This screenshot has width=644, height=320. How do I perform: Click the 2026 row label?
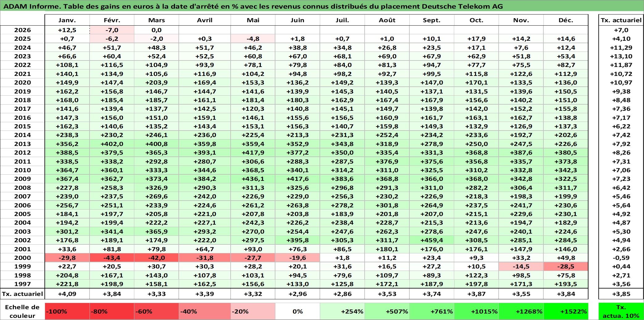pos(23,30)
